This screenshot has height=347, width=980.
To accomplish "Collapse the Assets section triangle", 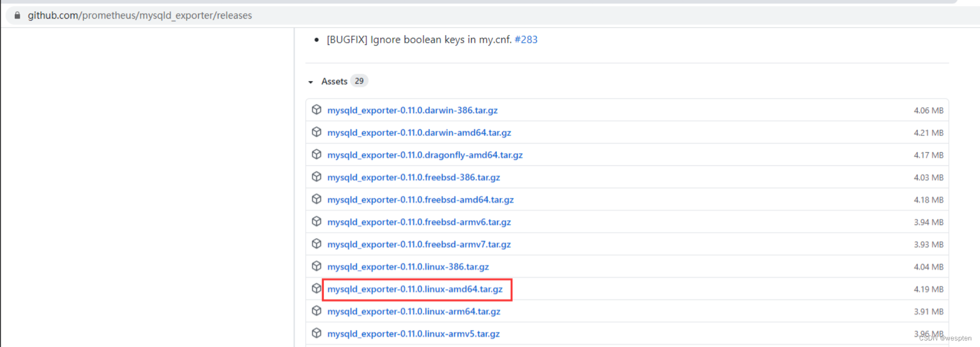I will [311, 82].
